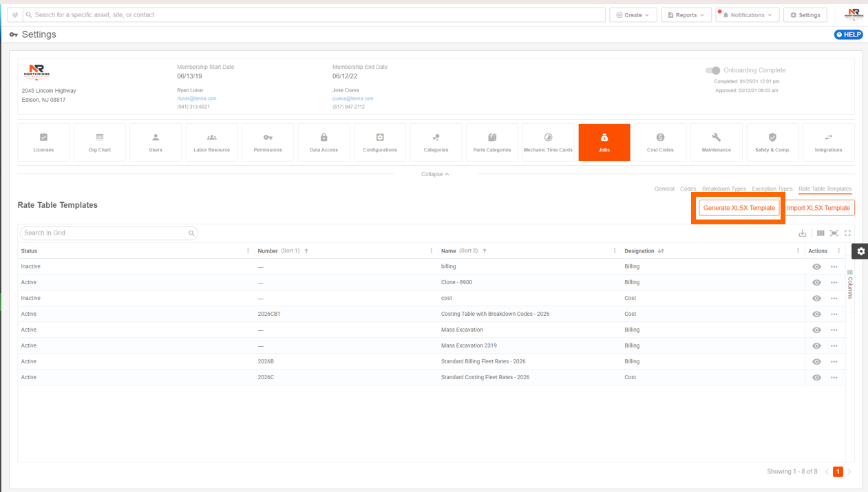Viewport: 868px width, 492px height.
Task: Open the Licenses settings tile
Action: pos(43,142)
